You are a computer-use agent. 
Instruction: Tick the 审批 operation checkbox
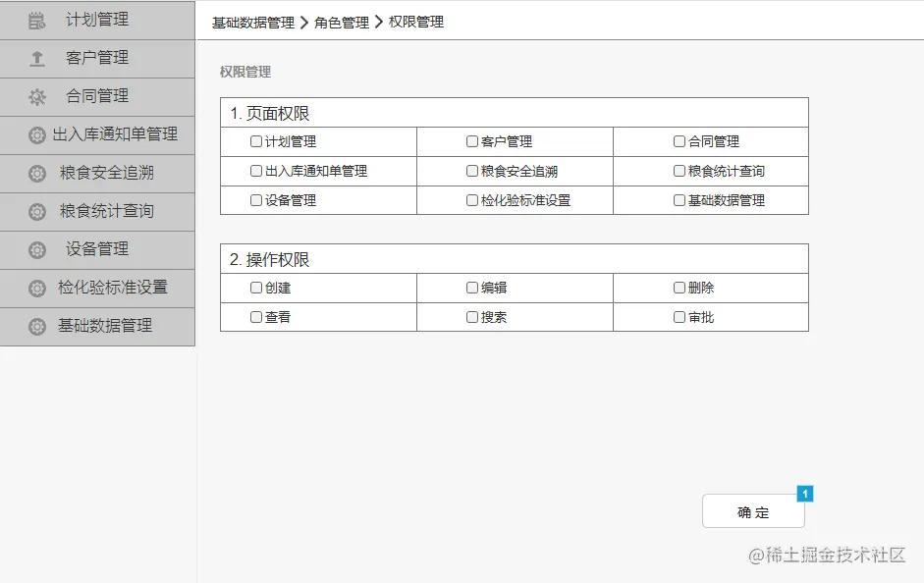click(679, 317)
